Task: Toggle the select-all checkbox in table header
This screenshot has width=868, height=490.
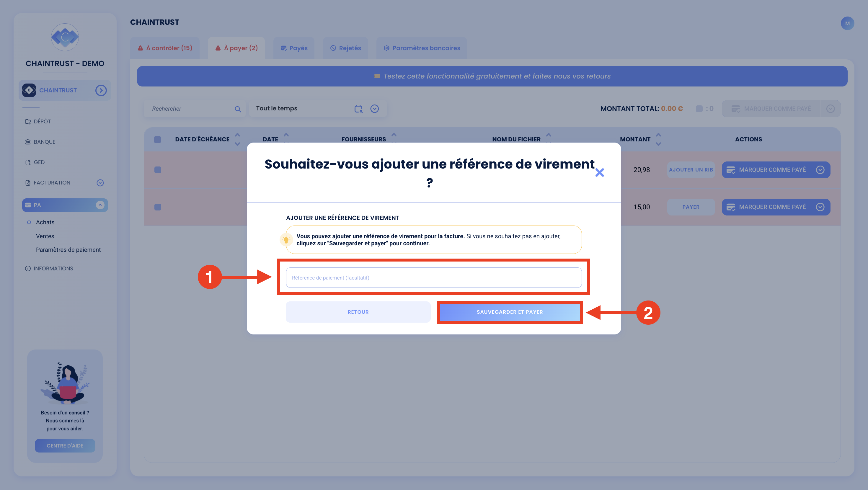Action: (x=157, y=140)
